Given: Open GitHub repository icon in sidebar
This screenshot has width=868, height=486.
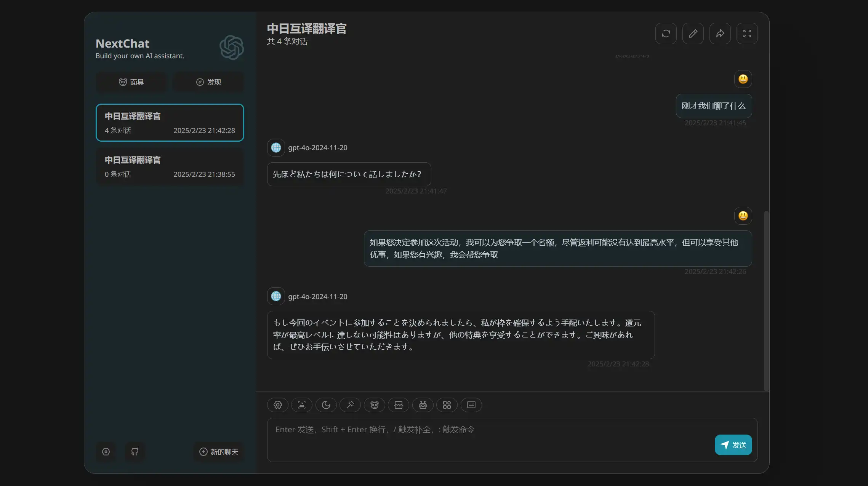Looking at the screenshot, I should click(x=135, y=452).
